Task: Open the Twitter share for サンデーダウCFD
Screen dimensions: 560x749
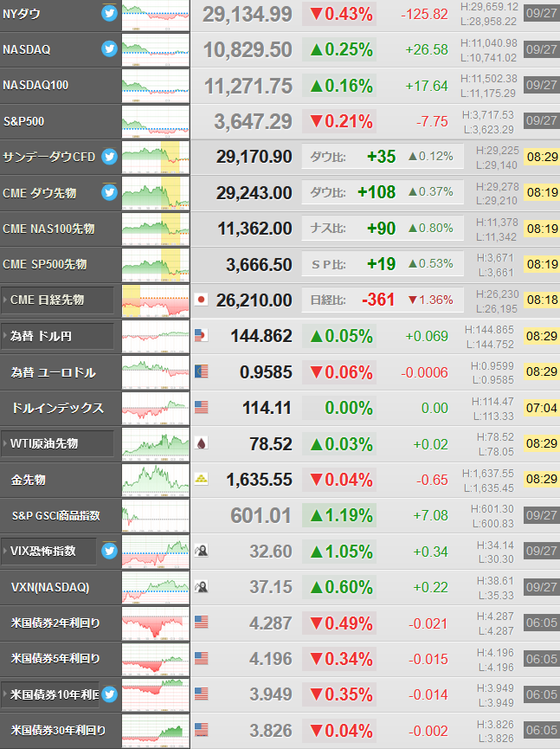Action: point(109,156)
